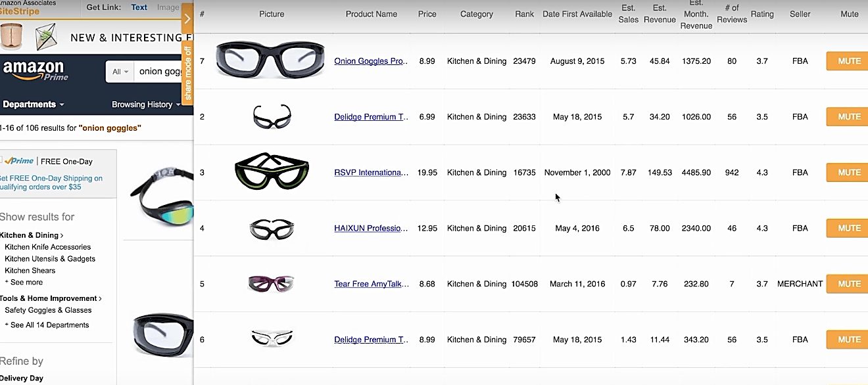Sort by Date First Available header
Viewport: 868px width, 385px height.
(x=577, y=14)
